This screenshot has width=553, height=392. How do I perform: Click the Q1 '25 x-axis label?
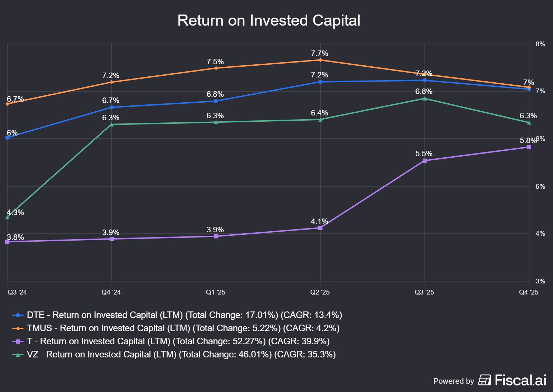click(216, 292)
